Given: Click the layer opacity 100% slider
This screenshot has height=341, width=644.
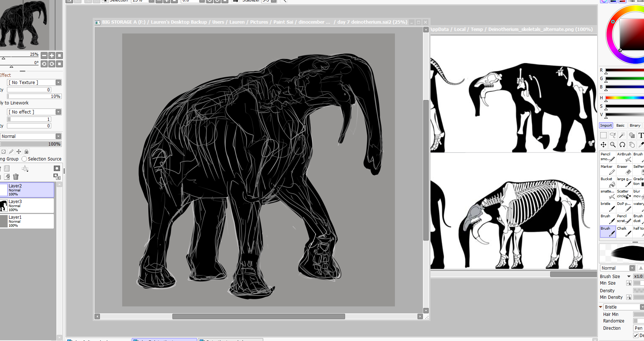Looking at the screenshot, I should [x=31, y=144].
